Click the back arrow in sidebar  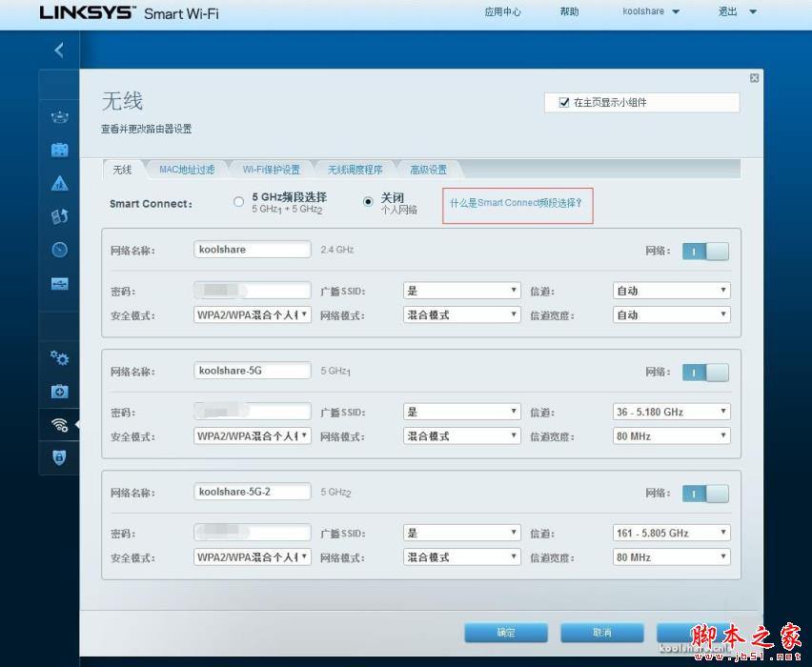[x=59, y=51]
